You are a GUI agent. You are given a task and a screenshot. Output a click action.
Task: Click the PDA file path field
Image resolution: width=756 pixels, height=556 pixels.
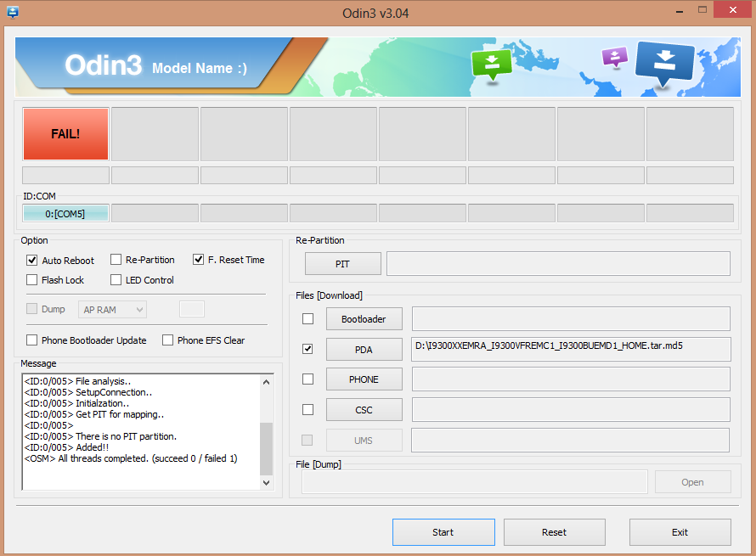pos(571,350)
